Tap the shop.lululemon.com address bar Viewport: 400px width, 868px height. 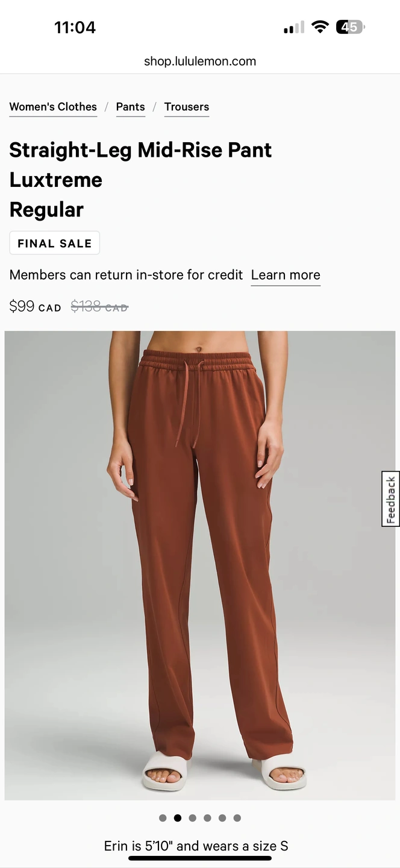tap(200, 61)
